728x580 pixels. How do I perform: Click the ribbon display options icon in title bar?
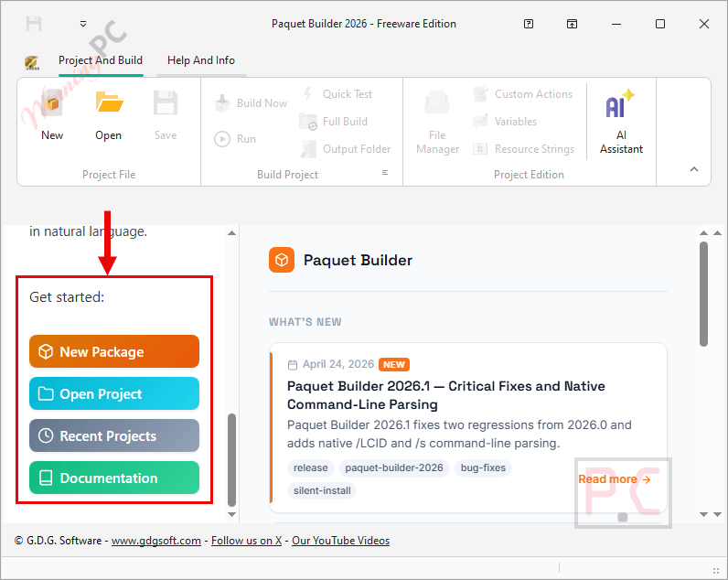tap(572, 24)
